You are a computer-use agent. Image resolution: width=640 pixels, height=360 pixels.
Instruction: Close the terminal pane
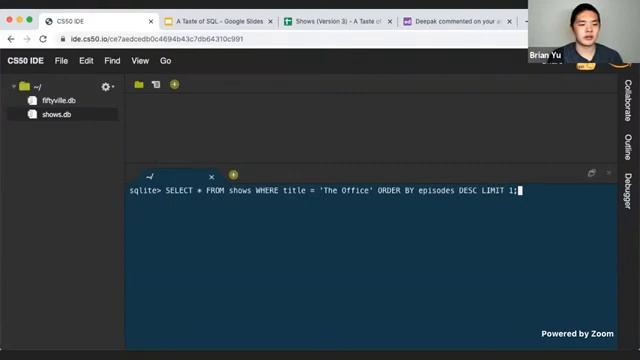(x=609, y=173)
